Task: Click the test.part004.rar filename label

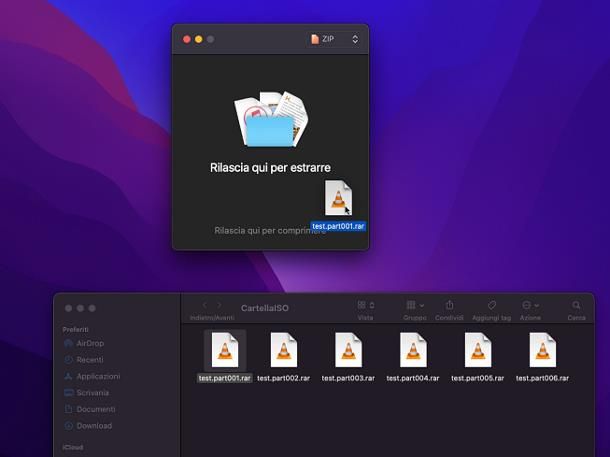Action: [x=413, y=378]
